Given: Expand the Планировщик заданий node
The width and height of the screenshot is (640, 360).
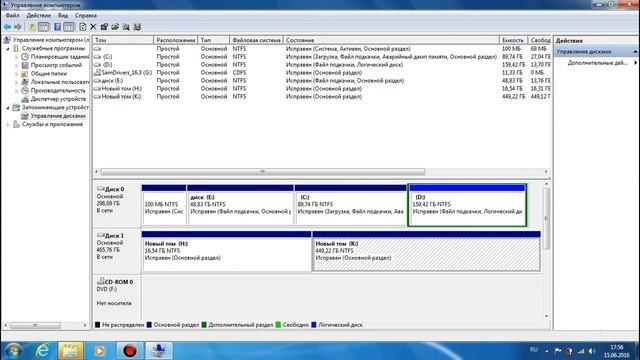Looking at the screenshot, I should point(16,57).
